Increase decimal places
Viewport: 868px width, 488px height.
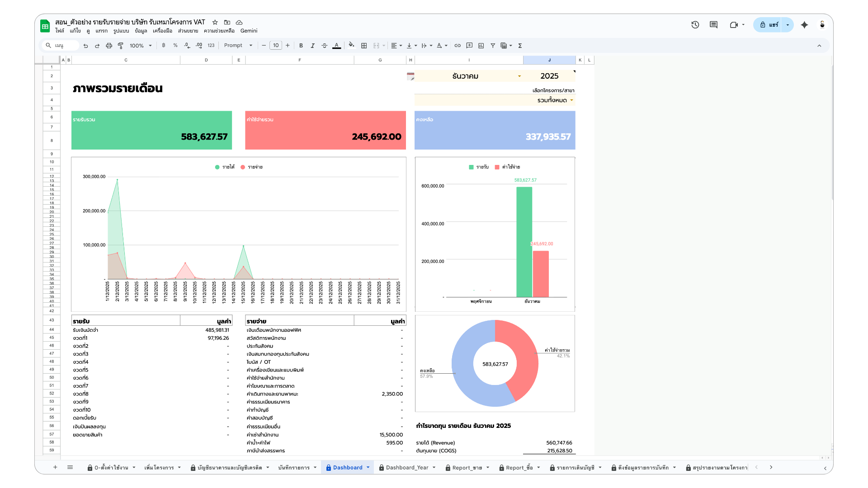[199, 46]
